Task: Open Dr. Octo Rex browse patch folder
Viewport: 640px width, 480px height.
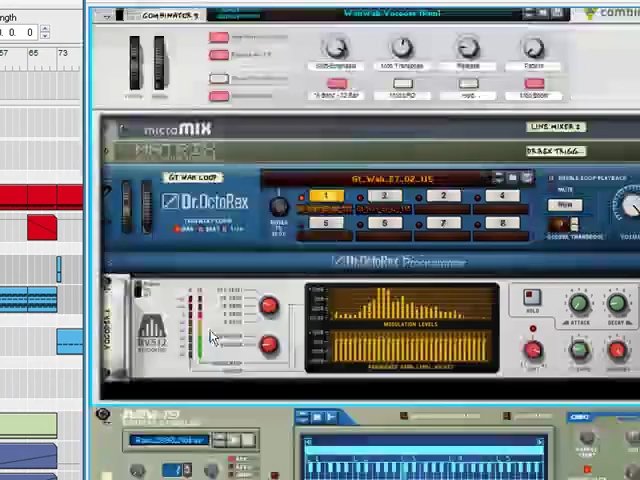Action: pyautogui.click(x=513, y=178)
